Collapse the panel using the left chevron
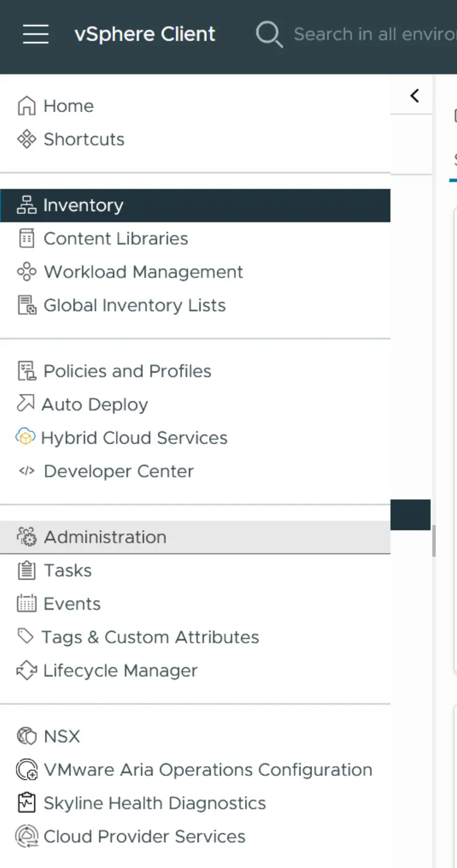The width and height of the screenshot is (457, 868). [414, 95]
